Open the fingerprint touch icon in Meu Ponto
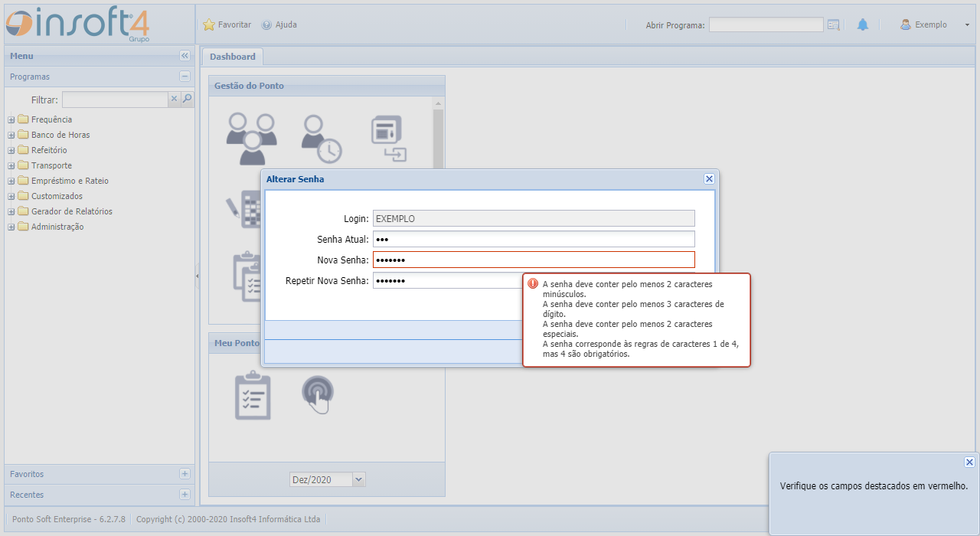The width and height of the screenshot is (980, 536). [x=317, y=394]
